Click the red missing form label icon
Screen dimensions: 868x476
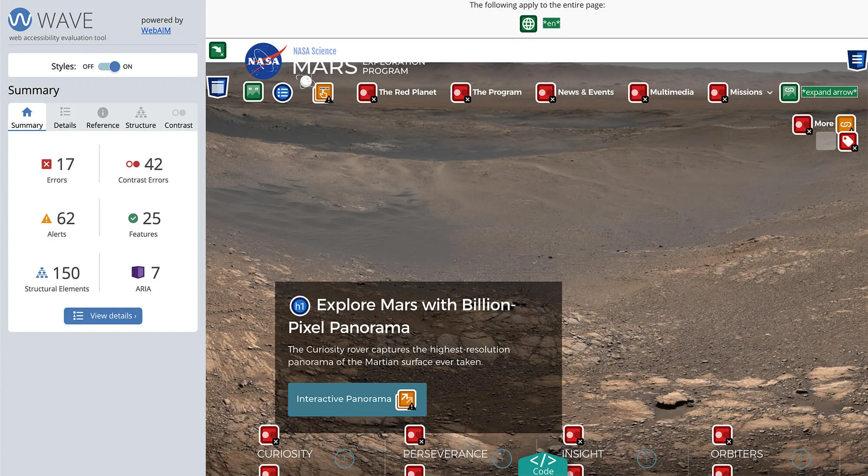[x=848, y=141]
